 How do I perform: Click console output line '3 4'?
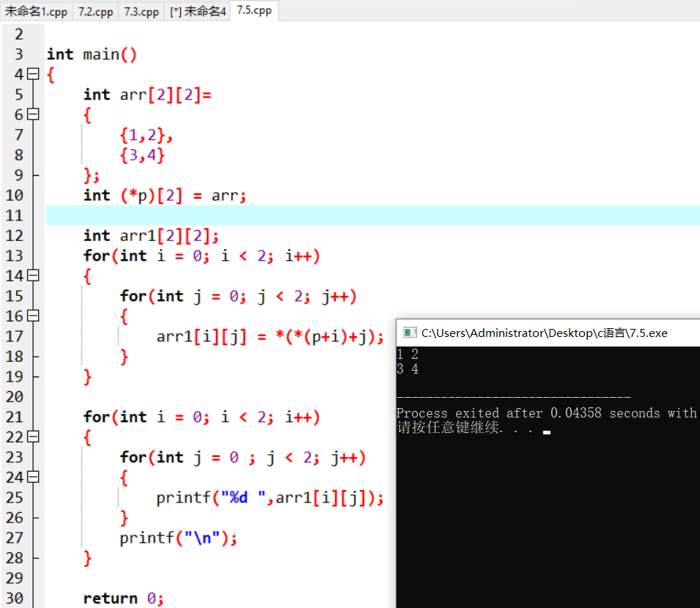point(408,369)
